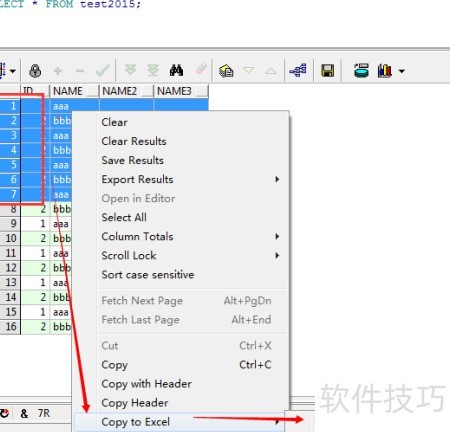450x432 pixels.
Task: Click the bar chart icon
Action: click(385, 71)
